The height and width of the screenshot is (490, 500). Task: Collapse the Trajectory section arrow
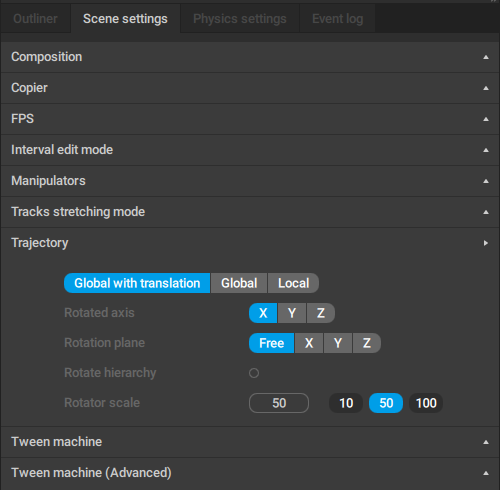(486, 243)
